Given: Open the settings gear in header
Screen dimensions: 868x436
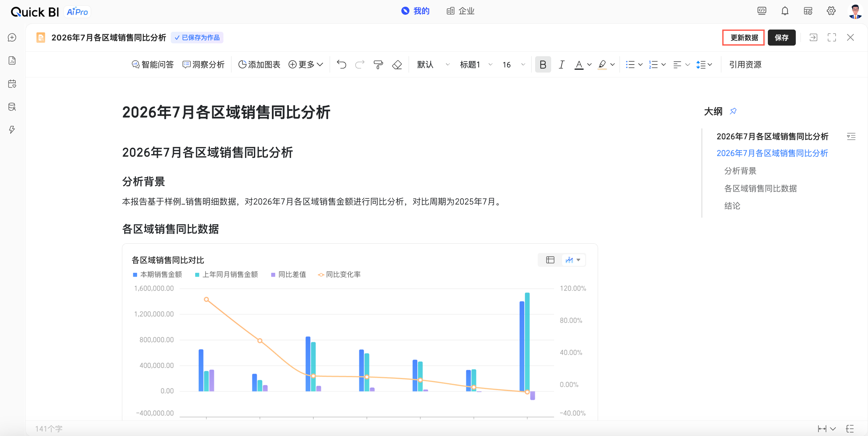Looking at the screenshot, I should pos(831,11).
